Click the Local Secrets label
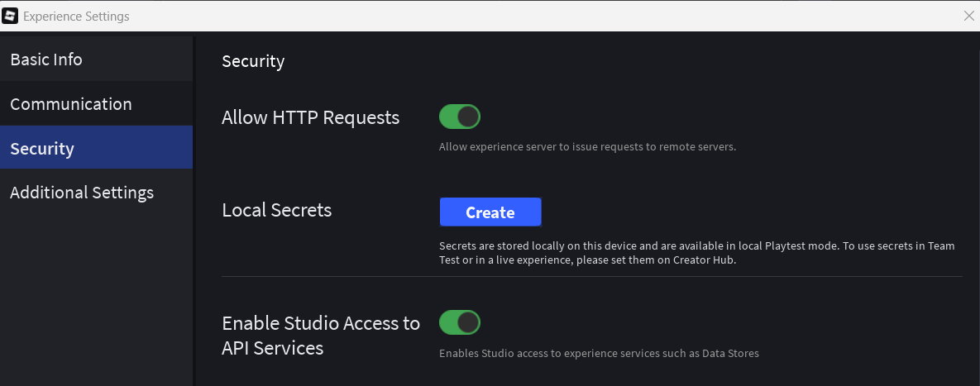The width and height of the screenshot is (980, 386). [x=277, y=210]
